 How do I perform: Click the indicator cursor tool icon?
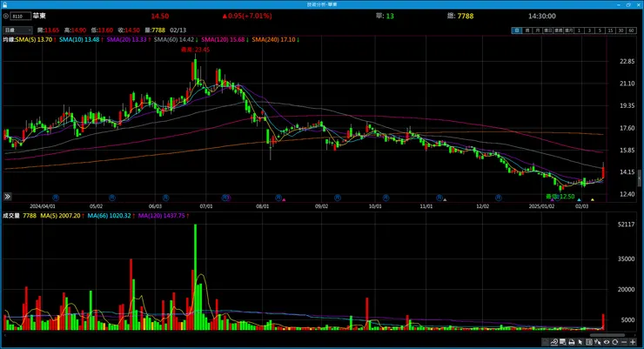point(598,342)
